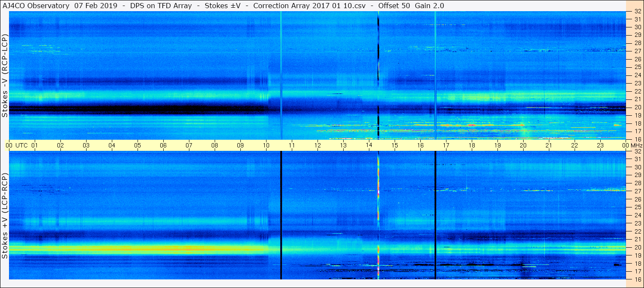
Task: Select hour "02" on the time axis
Action: 60,145
